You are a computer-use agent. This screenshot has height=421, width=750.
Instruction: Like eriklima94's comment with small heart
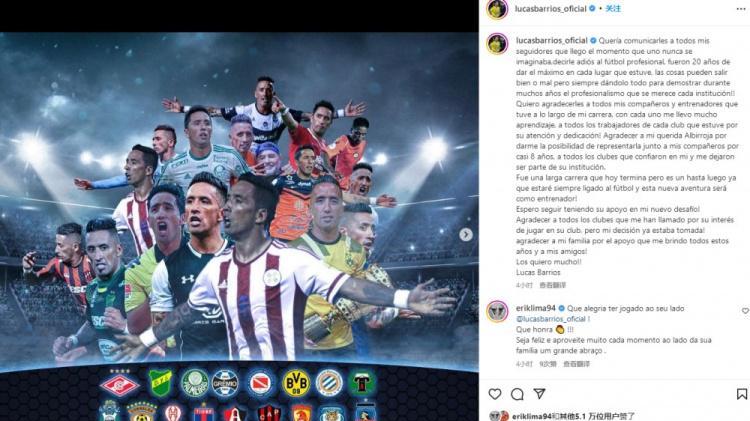[x=745, y=310]
